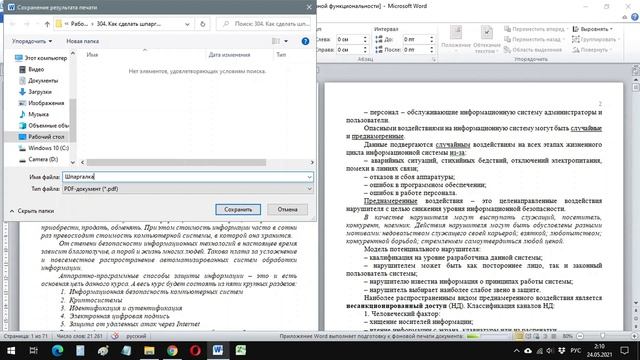Click the Новая папка button
Screen dimensions: 640x360
coord(82,41)
